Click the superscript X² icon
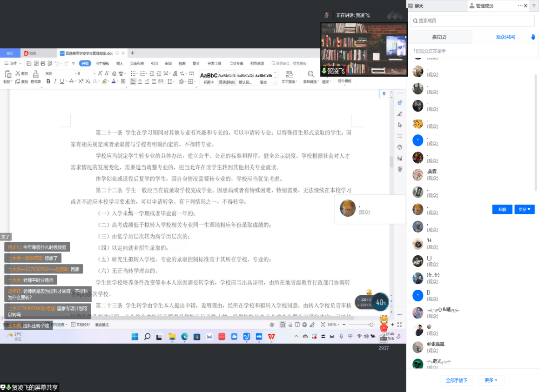This screenshot has width=539, height=392. click(x=81, y=81)
